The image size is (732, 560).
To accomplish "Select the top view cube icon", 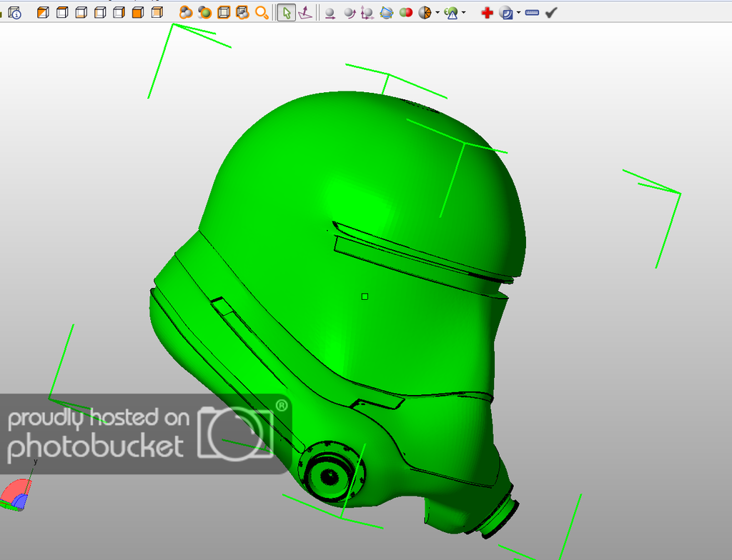I will coord(62,13).
